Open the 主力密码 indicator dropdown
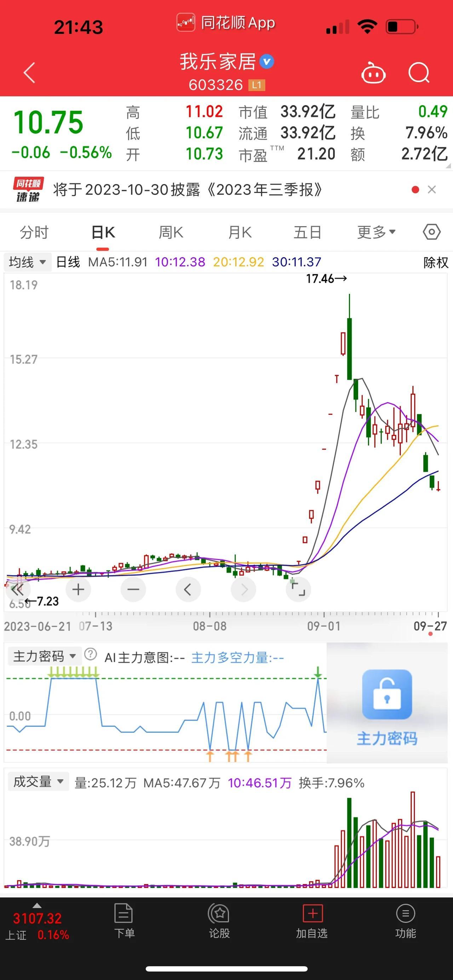 pyautogui.click(x=45, y=656)
